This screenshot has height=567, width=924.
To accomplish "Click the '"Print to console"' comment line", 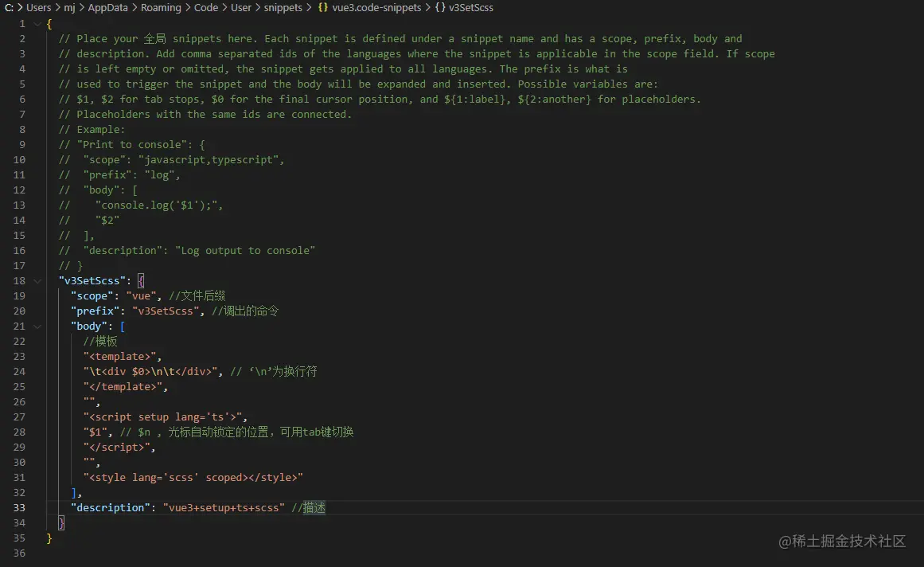I will [132, 144].
